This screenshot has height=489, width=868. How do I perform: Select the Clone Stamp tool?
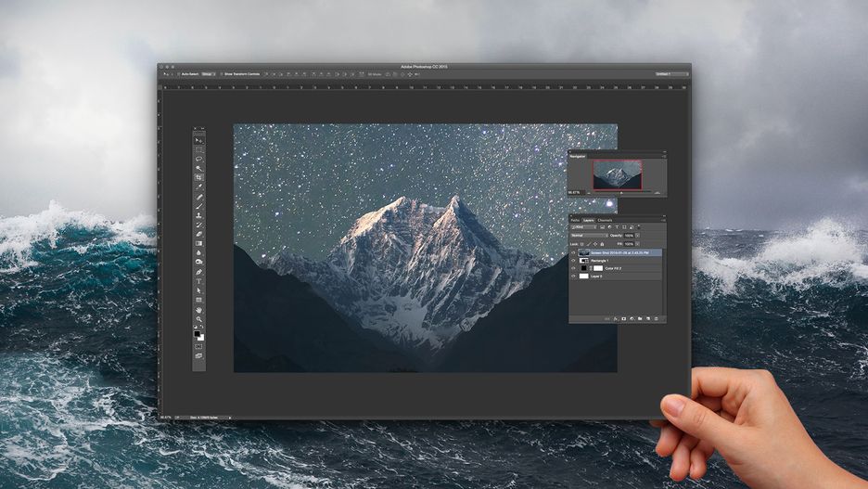coord(198,215)
